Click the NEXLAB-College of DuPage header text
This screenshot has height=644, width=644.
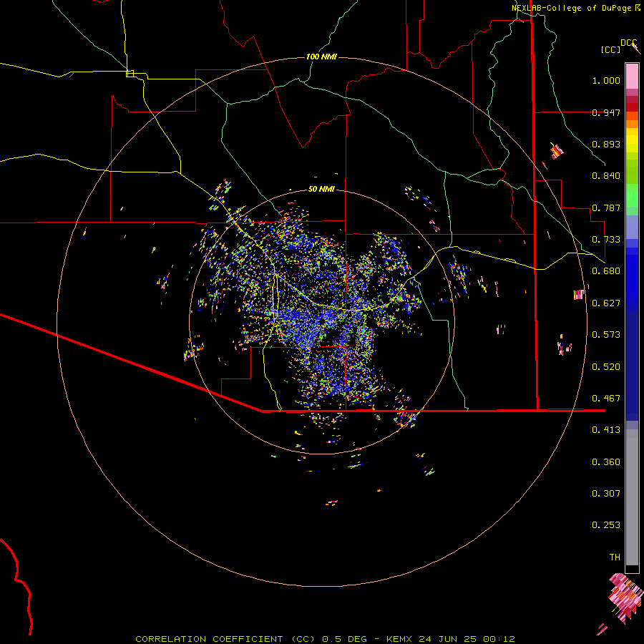pyautogui.click(x=572, y=8)
